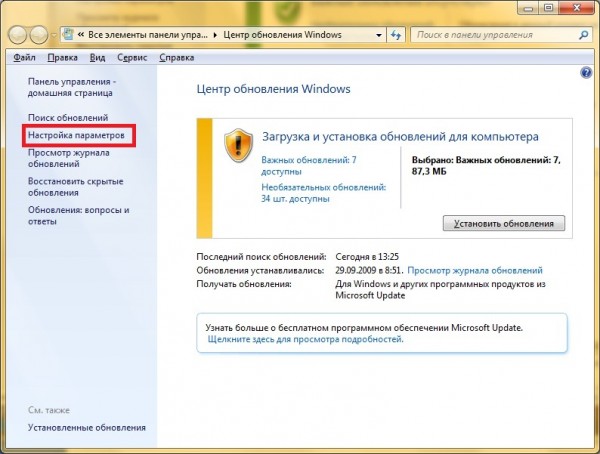Click the window Maximize button
The width and height of the screenshot is (600, 454).
coord(548,7)
